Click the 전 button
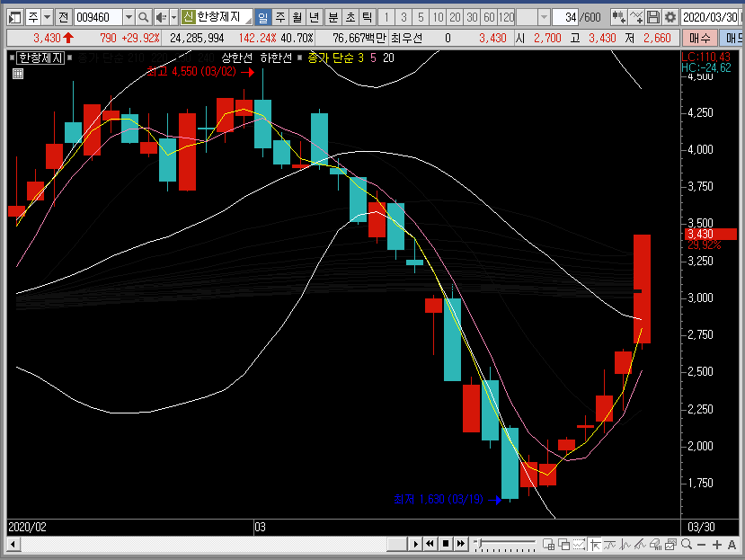745x560 pixels. 63,18
